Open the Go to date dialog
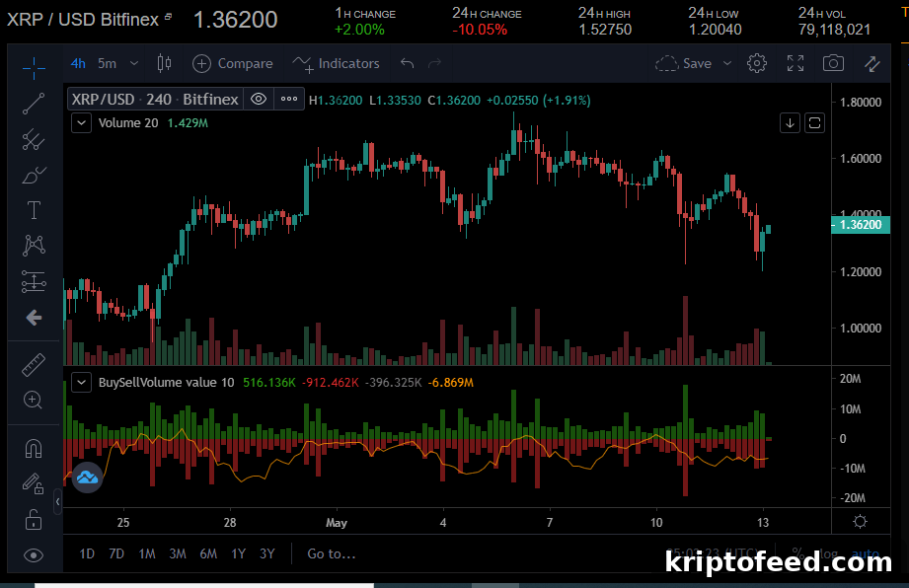The width and height of the screenshot is (909, 588). (331, 553)
